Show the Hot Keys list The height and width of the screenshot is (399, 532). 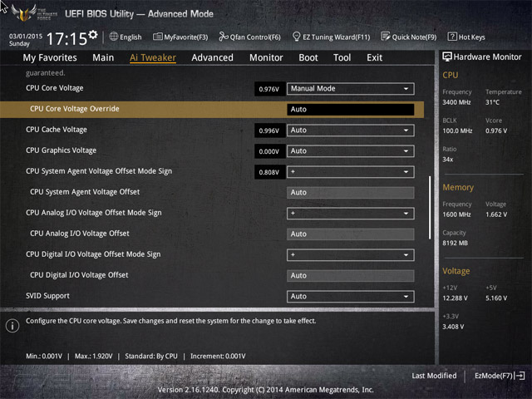pos(466,37)
